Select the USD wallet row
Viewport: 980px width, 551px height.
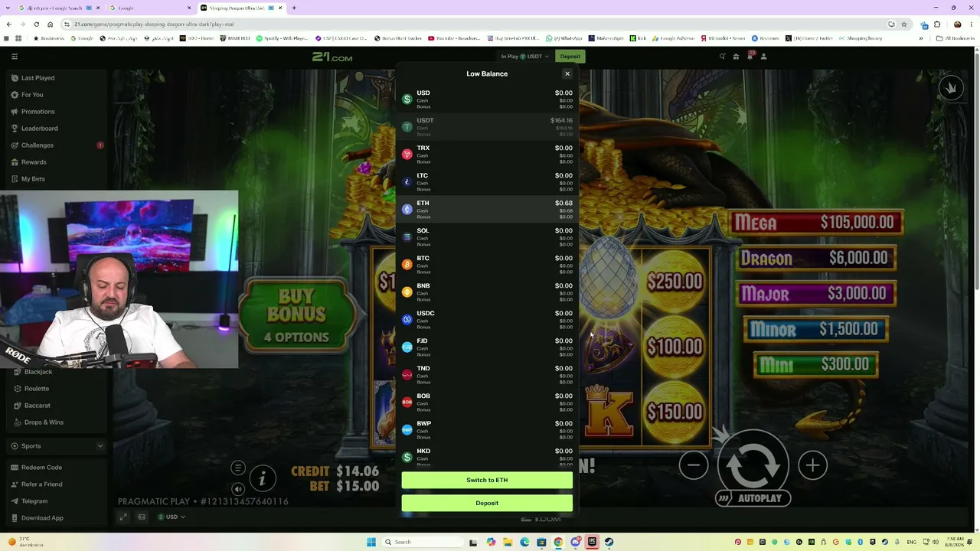click(487, 99)
